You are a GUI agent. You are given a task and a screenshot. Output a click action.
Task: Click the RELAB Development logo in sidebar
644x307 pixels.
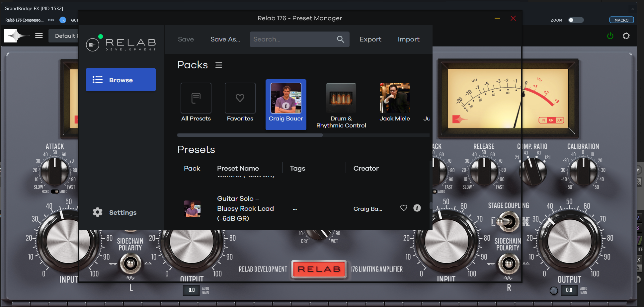pos(121,44)
